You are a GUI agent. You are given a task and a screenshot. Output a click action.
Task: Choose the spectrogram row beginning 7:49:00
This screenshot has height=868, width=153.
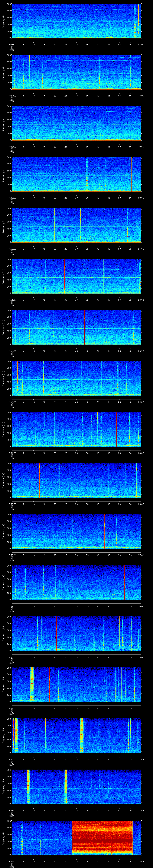pyautogui.click(x=77, y=174)
